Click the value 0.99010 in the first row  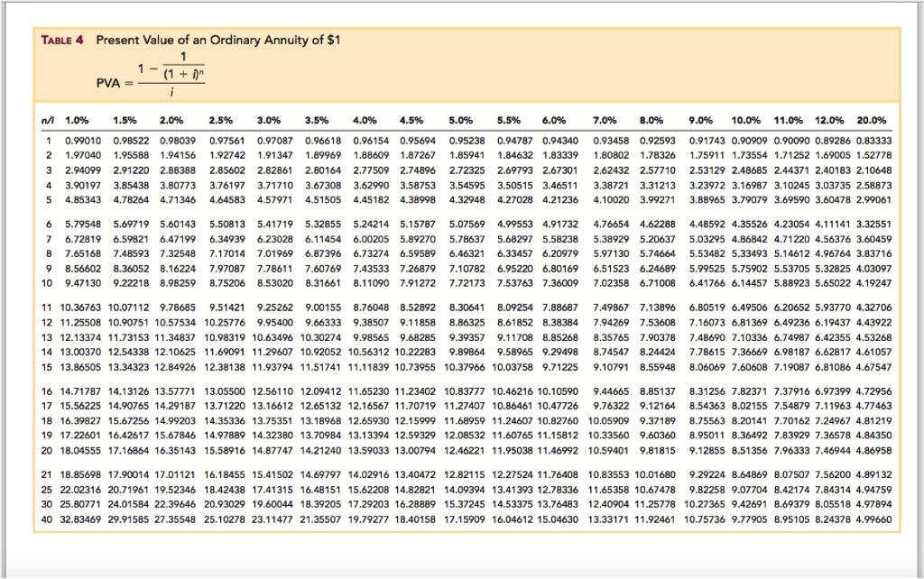click(x=83, y=141)
